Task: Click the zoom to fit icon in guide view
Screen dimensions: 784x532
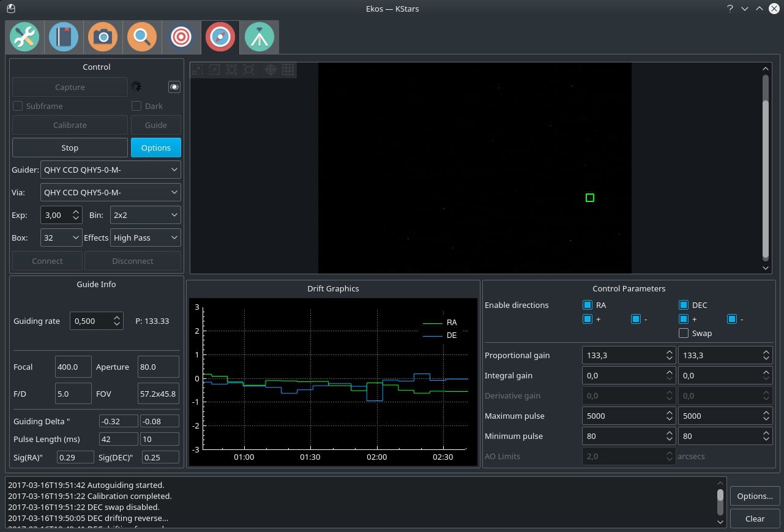Action: (x=248, y=70)
